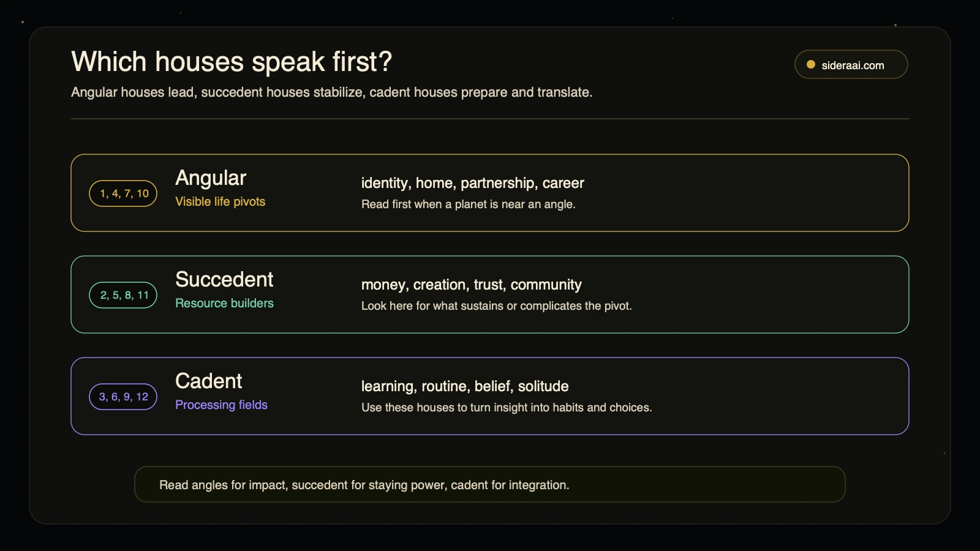Click 'Read first when a planet' line

468,204
